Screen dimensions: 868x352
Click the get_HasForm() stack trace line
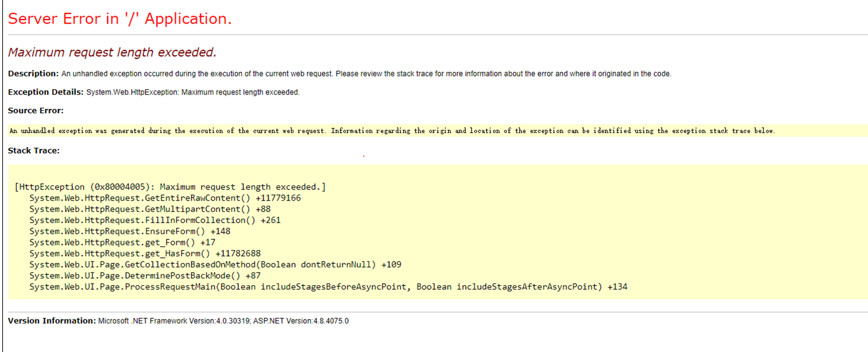pos(145,253)
